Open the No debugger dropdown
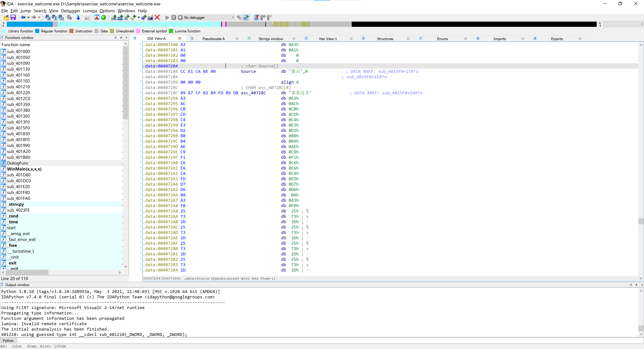This screenshot has height=349, width=644. (209, 17)
